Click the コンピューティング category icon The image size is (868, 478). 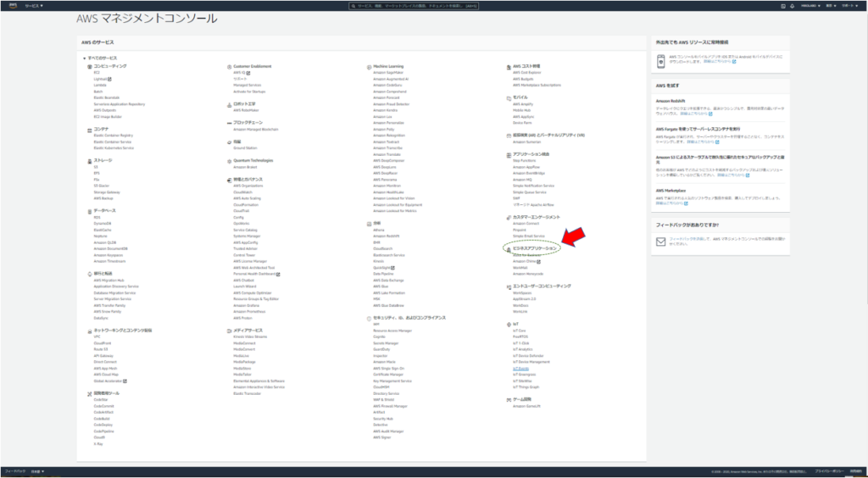tap(90, 66)
